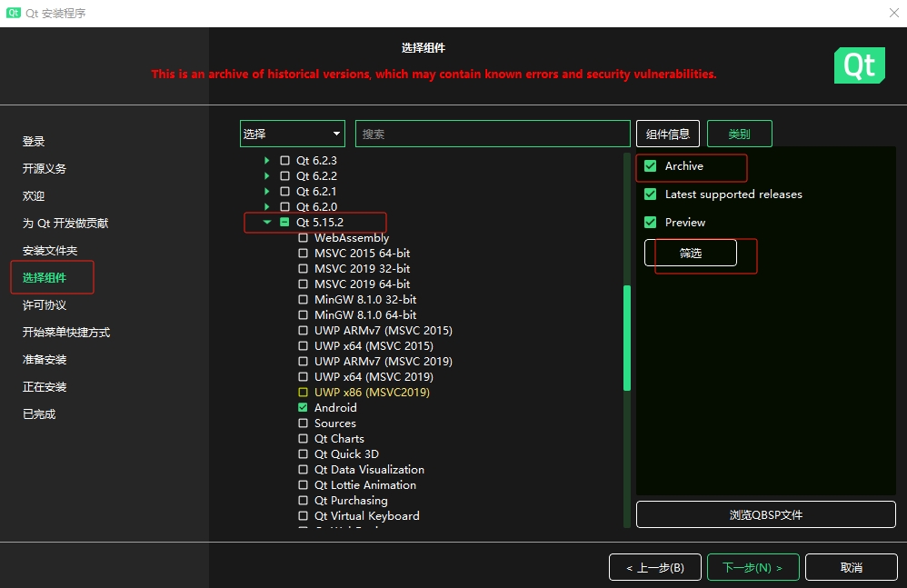Image resolution: width=907 pixels, height=588 pixels.
Task: Enable MSVC 2019 64-bit component
Action: point(303,284)
